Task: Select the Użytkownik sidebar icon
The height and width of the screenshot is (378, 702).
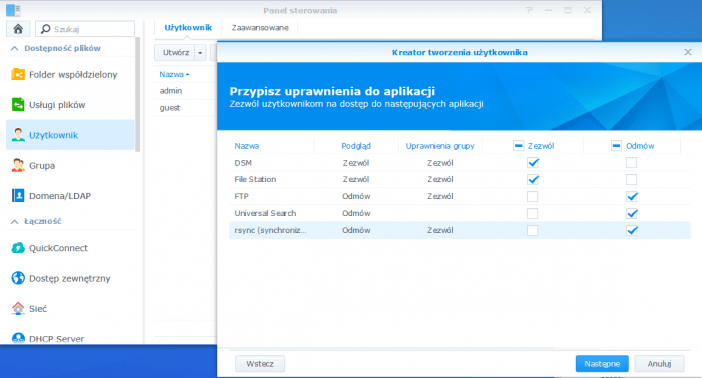Action: pyautogui.click(x=18, y=135)
